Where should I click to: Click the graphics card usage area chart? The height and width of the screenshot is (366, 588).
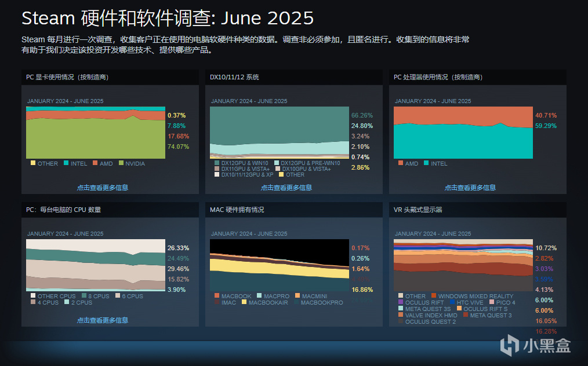[96, 132]
